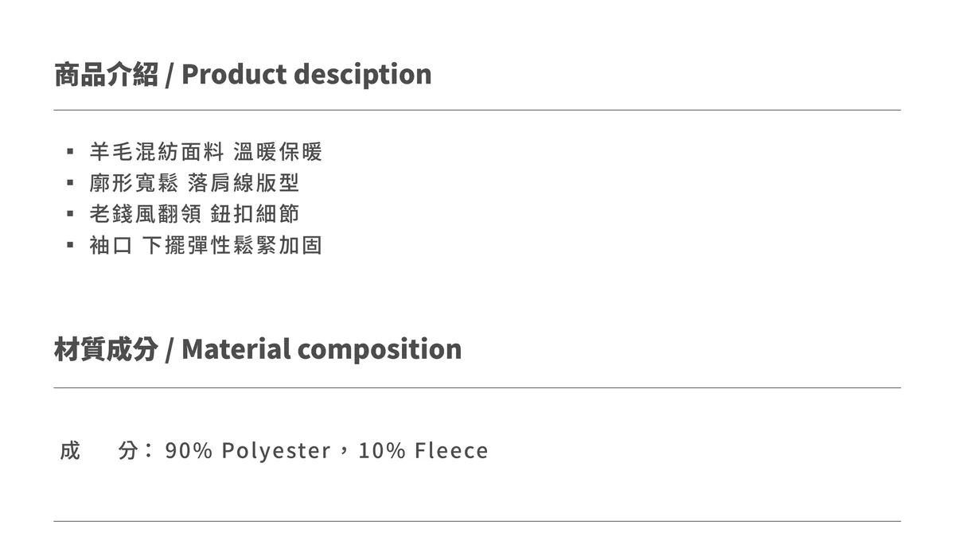Select the 袖口 text
955x560 pixels.
click(x=111, y=245)
